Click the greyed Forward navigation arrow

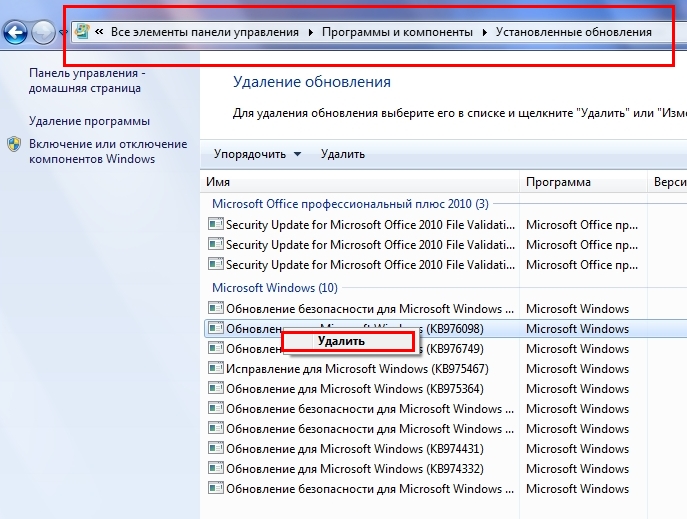point(43,32)
